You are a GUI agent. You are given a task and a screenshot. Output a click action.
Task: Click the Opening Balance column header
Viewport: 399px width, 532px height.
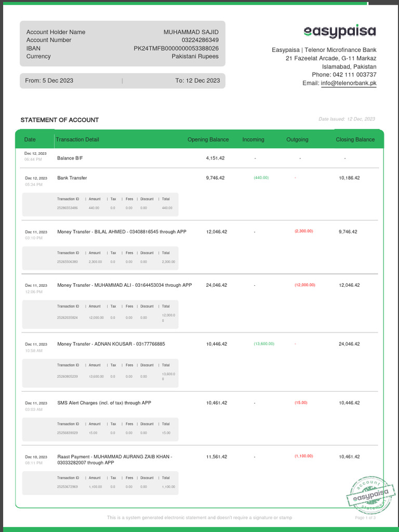[208, 139]
